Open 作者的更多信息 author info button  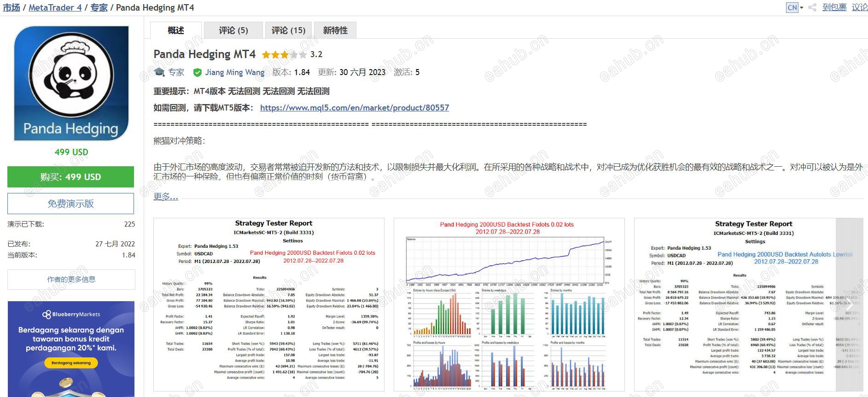tap(71, 280)
